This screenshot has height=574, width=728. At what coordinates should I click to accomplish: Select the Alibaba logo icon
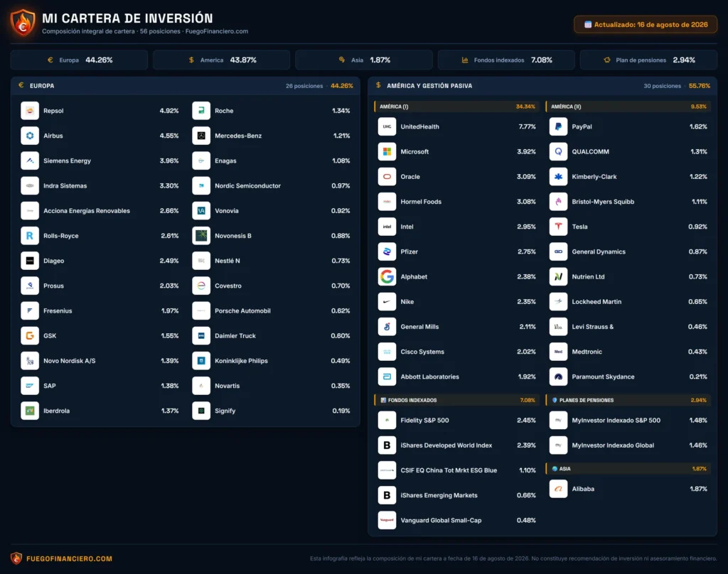pyautogui.click(x=558, y=489)
